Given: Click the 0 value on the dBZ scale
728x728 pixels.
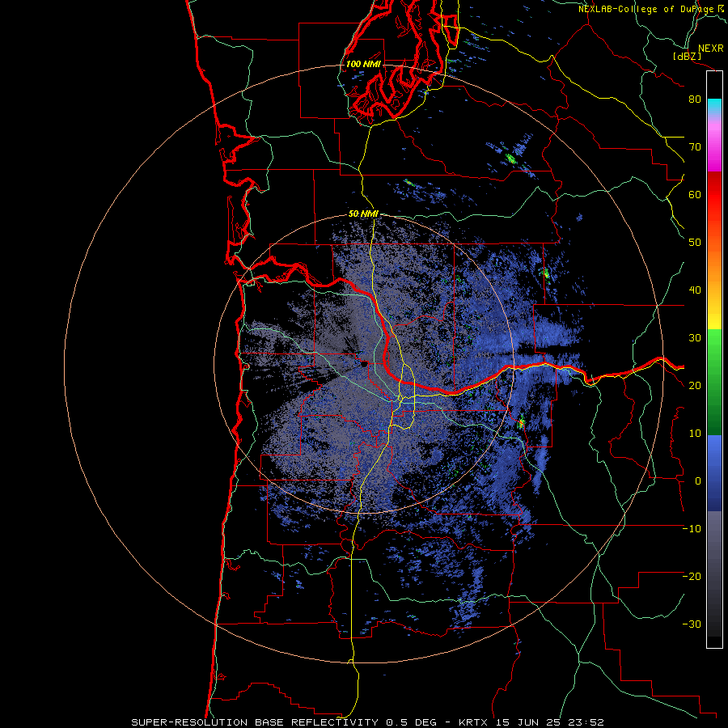Looking at the screenshot, I should coord(698,482).
